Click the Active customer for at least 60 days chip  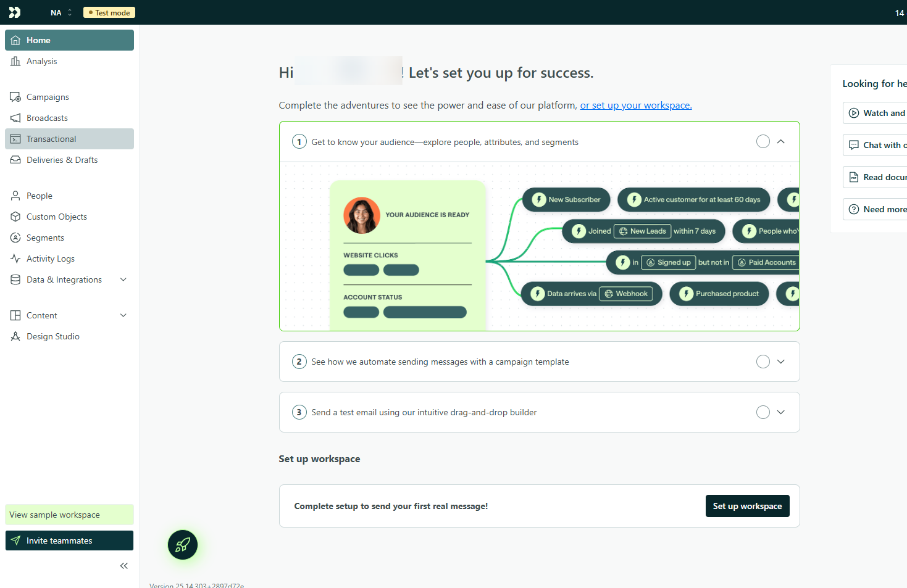(694, 199)
